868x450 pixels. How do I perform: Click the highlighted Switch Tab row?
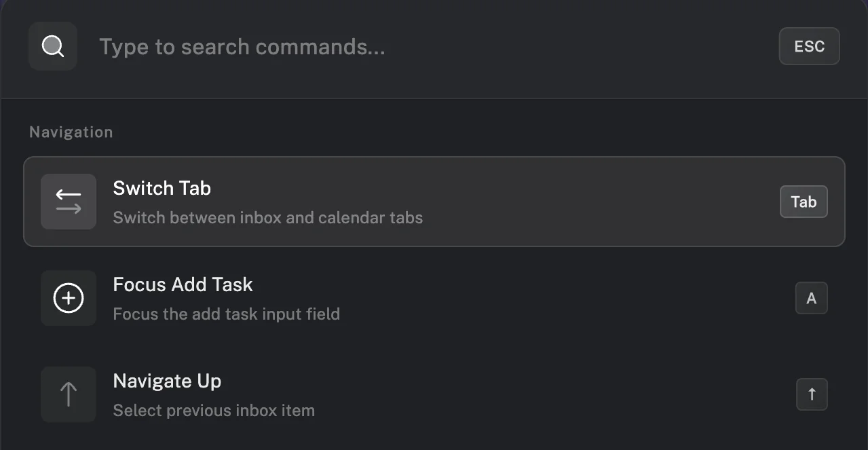(x=434, y=202)
